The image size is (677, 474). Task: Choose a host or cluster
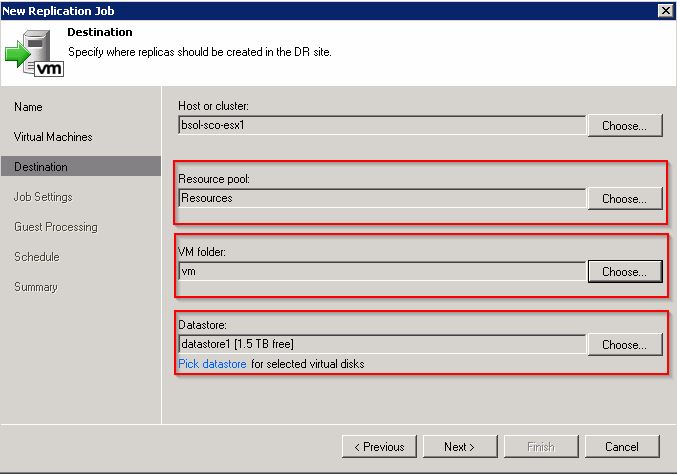624,126
